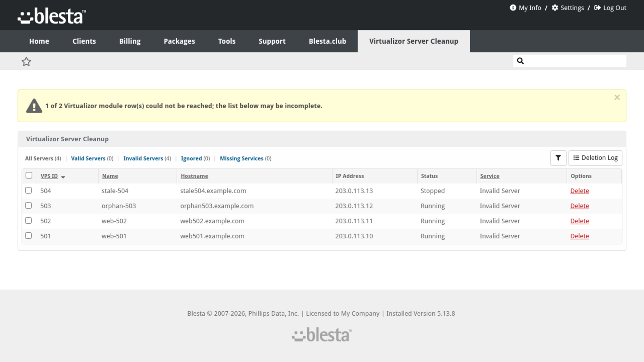Delete server web-502
The width and height of the screenshot is (644, 362).
579,221
